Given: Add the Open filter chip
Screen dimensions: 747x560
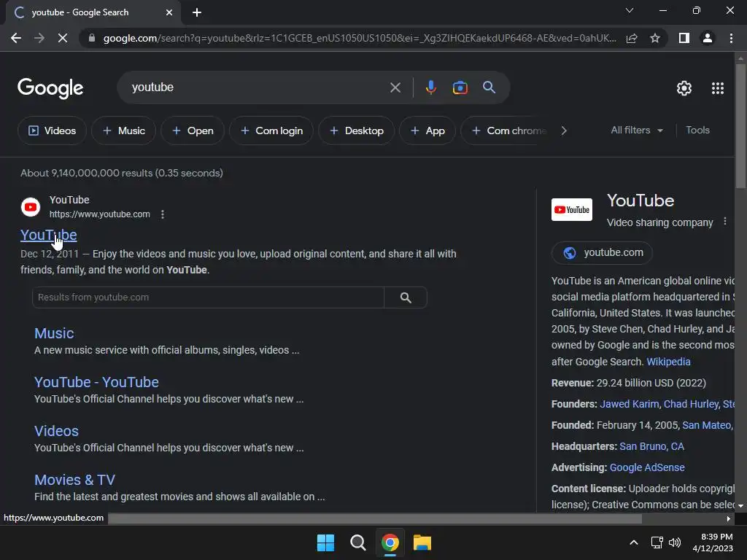Looking at the screenshot, I should [193, 131].
